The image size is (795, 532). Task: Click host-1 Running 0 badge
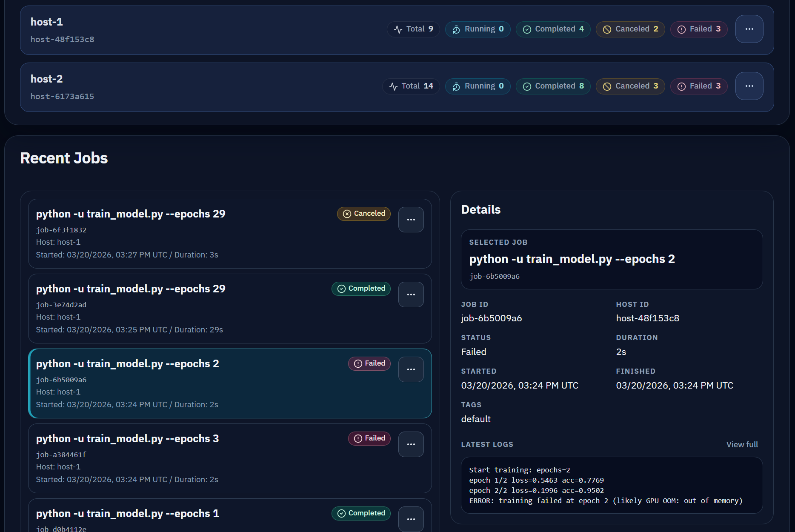[478, 29]
